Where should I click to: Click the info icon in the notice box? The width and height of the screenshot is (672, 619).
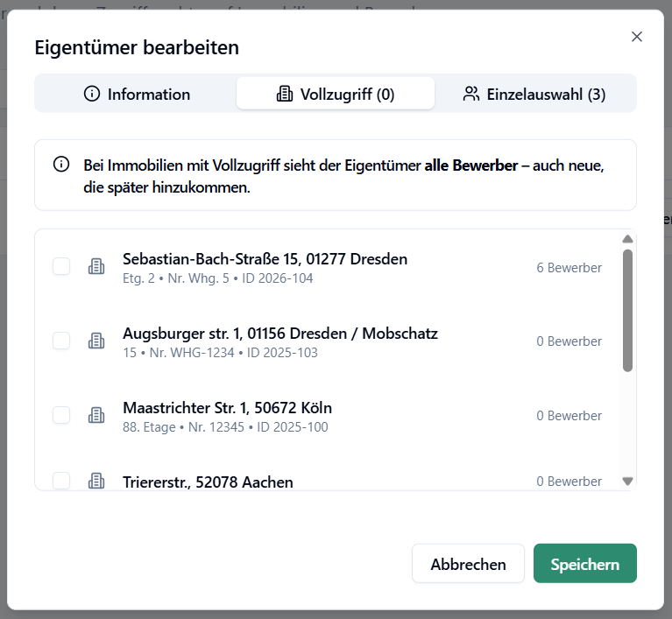coord(61,165)
